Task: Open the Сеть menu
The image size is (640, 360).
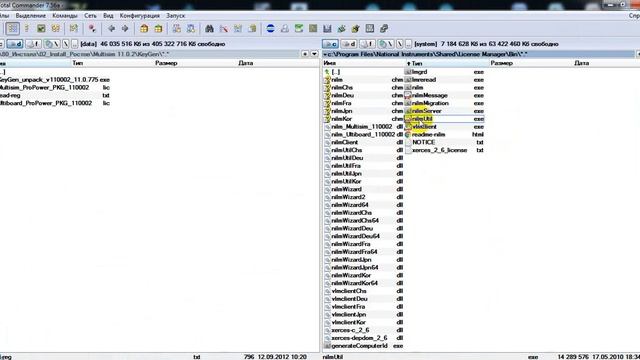Action: tap(90, 16)
